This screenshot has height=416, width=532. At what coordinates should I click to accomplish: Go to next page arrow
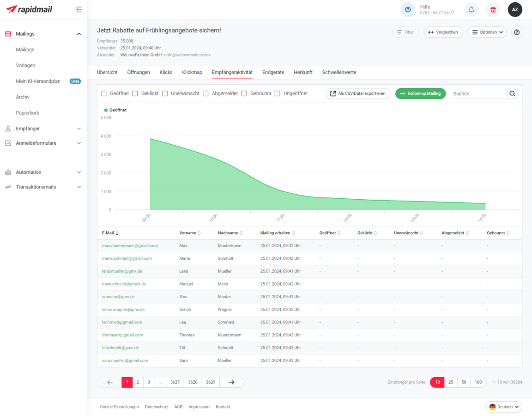point(232,382)
